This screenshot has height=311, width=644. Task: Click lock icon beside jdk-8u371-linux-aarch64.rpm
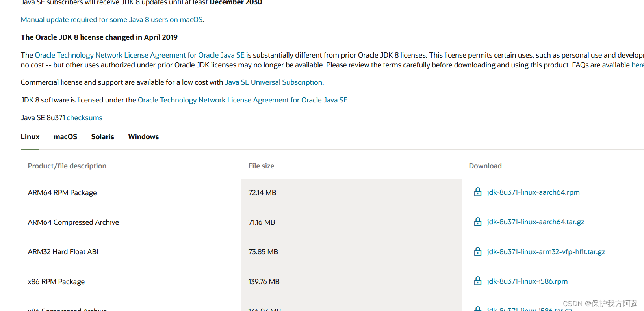(x=477, y=192)
